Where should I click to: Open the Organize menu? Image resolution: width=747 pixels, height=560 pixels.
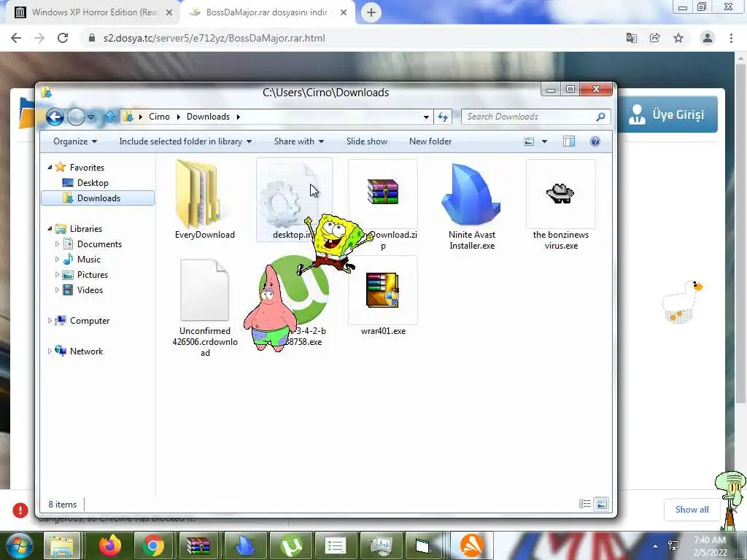pos(75,141)
